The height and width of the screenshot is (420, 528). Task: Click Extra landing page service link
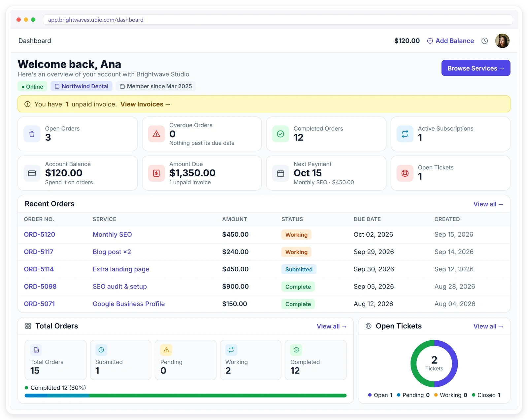pos(121,269)
